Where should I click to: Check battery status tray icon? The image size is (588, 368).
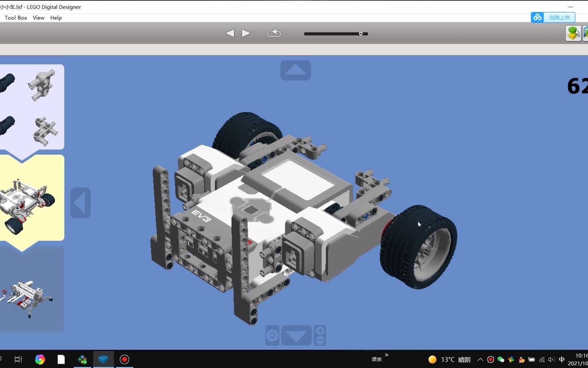click(x=532, y=359)
